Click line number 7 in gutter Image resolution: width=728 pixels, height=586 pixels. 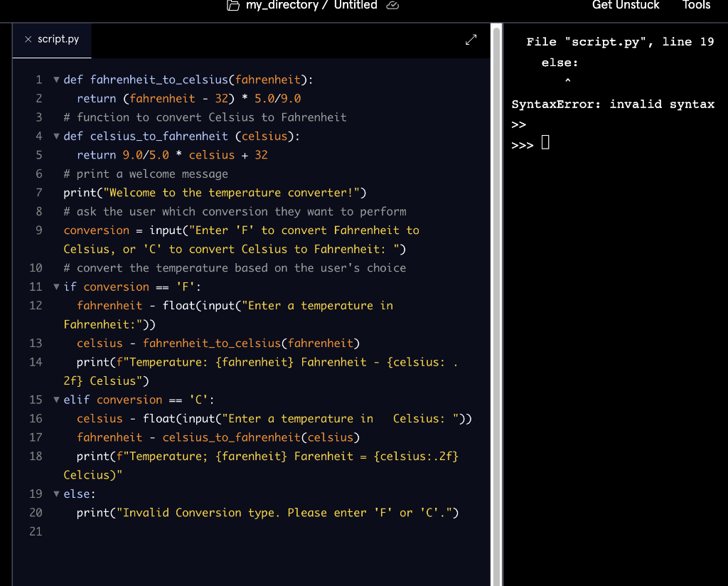39,193
